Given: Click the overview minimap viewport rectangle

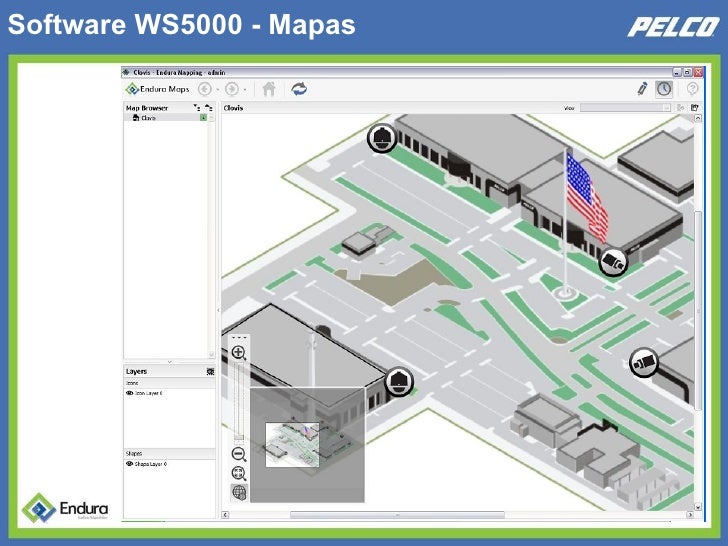Looking at the screenshot, I should coord(292,445).
